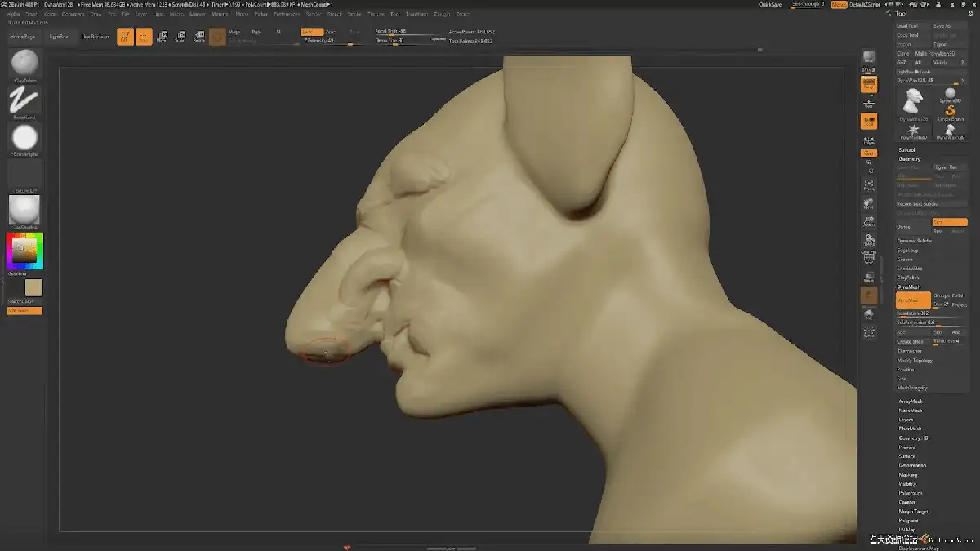
Task: Select the alpha brush thumbnail
Action: click(x=24, y=137)
